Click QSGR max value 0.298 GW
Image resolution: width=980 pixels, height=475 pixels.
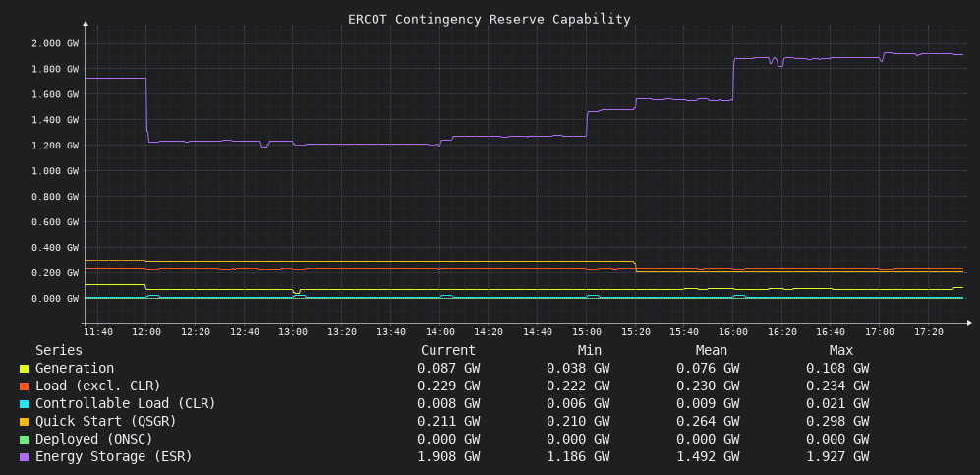coord(837,421)
